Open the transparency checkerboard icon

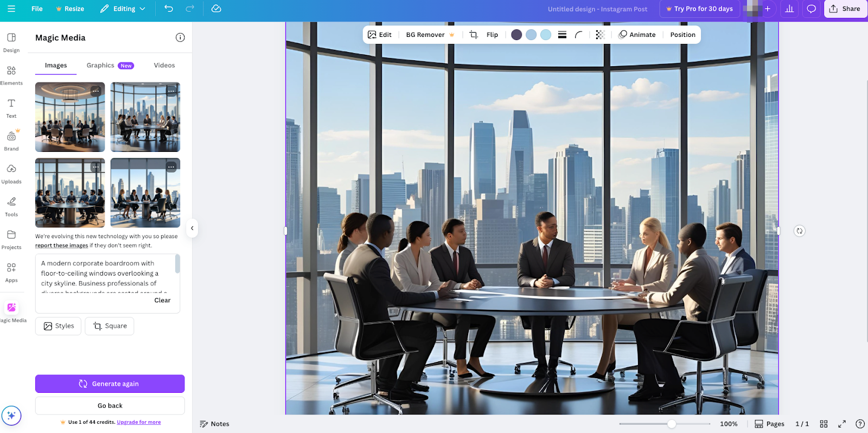600,35
